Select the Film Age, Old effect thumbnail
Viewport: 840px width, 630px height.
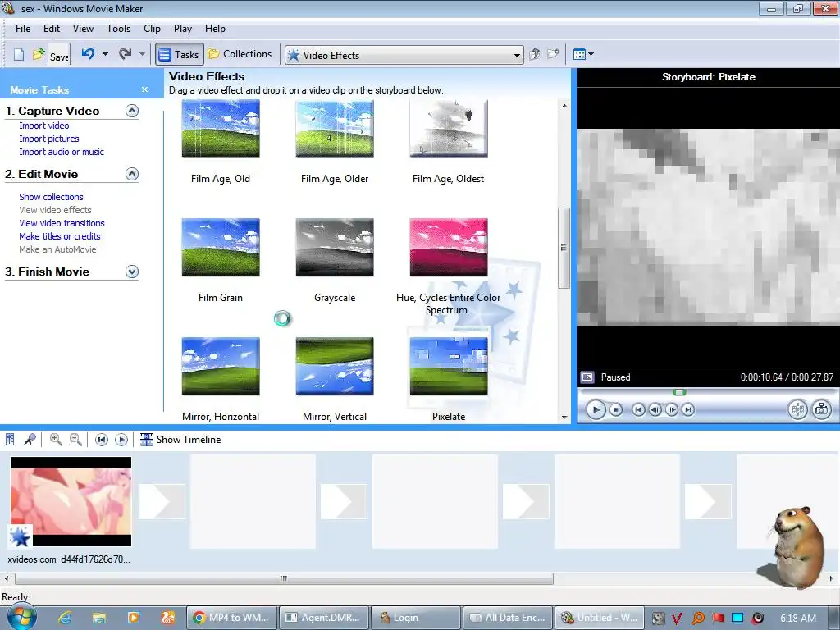[221, 129]
